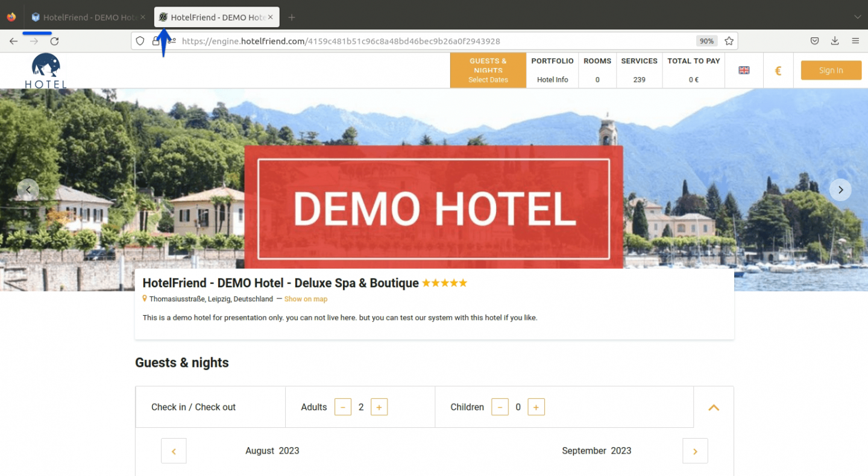Viewport: 868px width, 476px height.
Task: Open the Firefox application menu
Action: click(x=855, y=41)
